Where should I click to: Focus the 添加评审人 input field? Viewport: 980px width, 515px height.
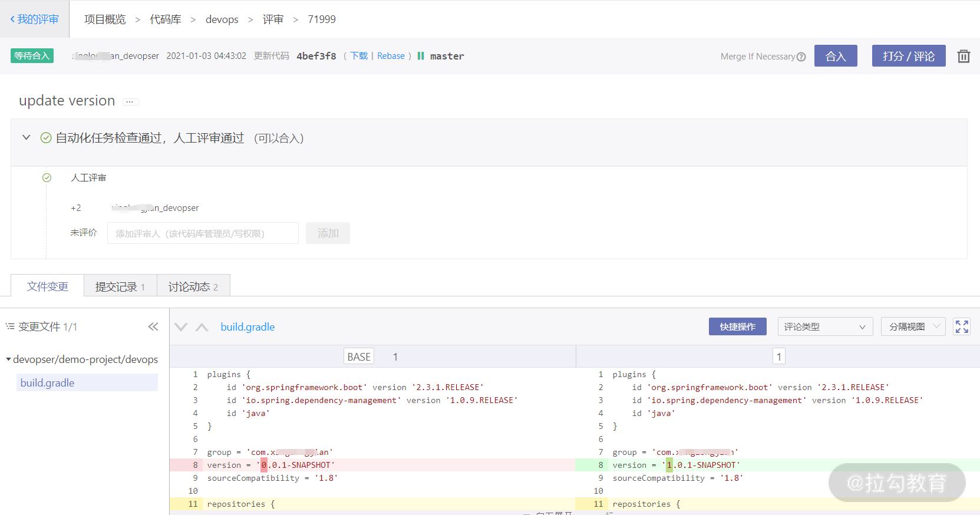tap(203, 233)
